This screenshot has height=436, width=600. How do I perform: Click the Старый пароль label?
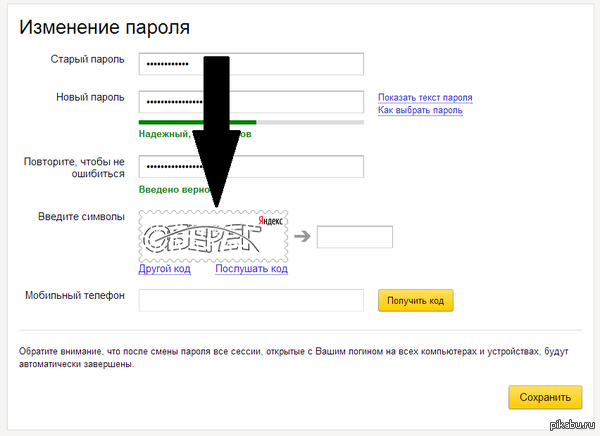pos(88,60)
